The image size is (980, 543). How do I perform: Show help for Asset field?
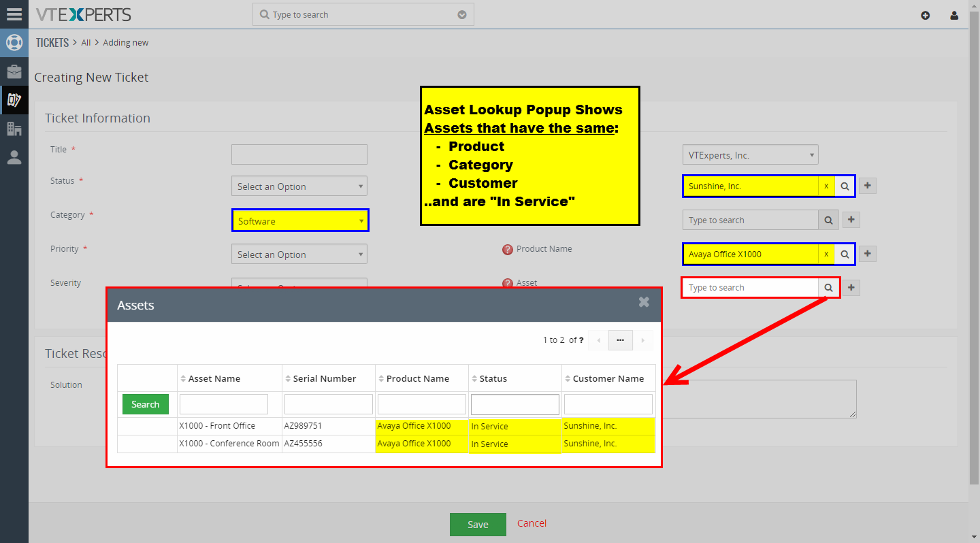point(507,283)
